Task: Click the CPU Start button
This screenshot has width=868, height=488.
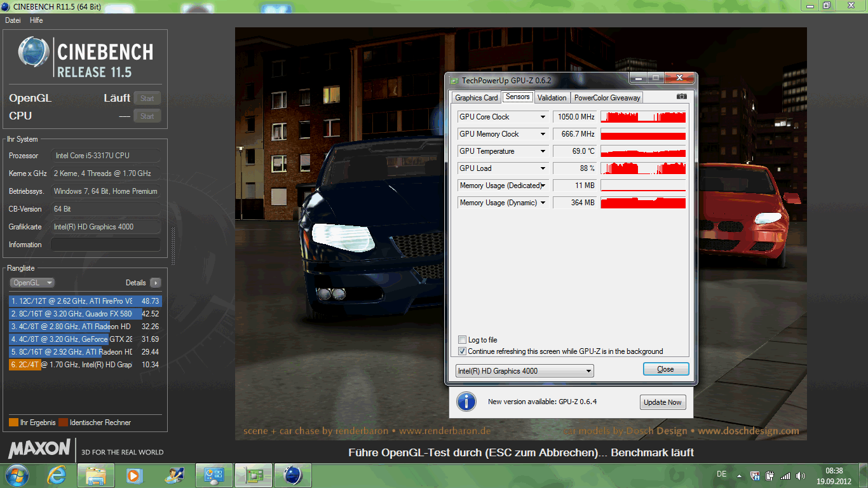Action: 147,116
